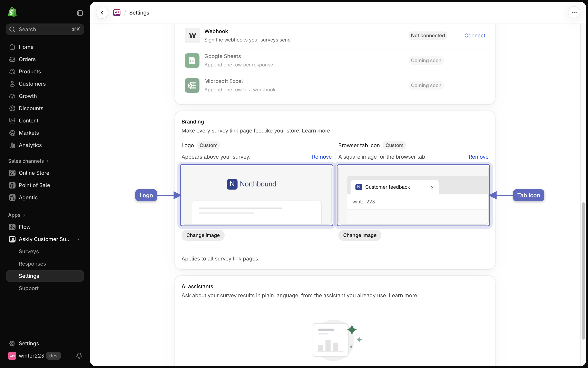Click the Webhook W icon

(x=193, y=36)
